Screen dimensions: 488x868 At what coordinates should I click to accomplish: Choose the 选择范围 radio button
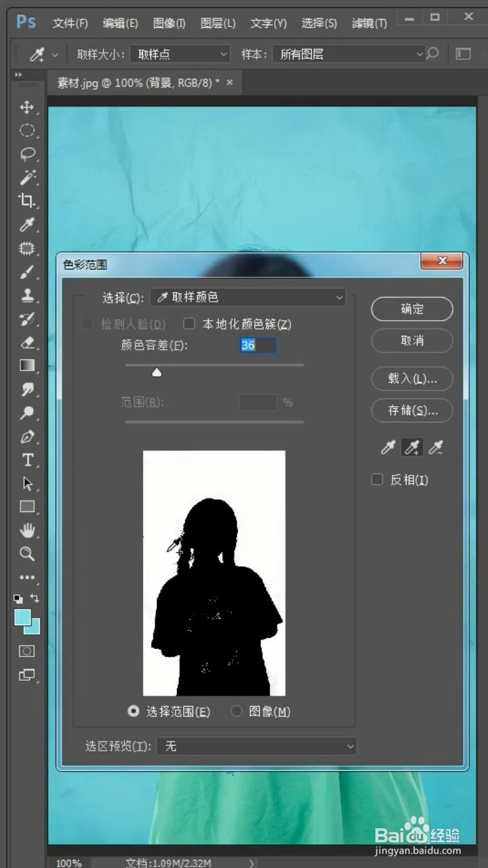[x=134, y=711]
